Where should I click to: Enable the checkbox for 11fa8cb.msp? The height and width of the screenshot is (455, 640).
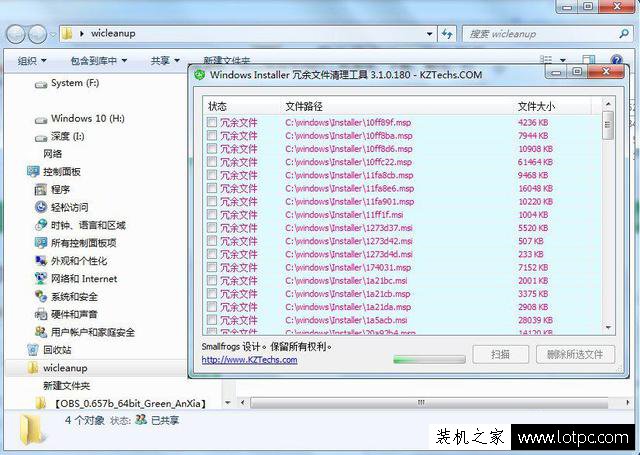211,175
